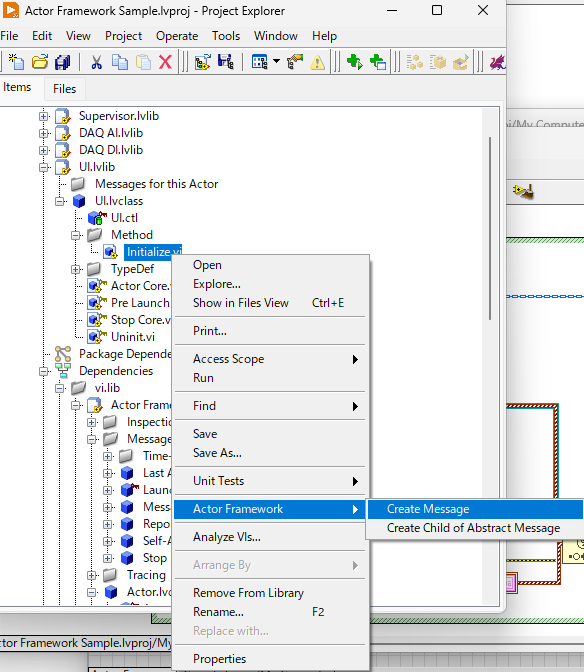Viewport: 584px width, 672px height.
Task: Select Print... in context menu
Action: coord(271,331)
